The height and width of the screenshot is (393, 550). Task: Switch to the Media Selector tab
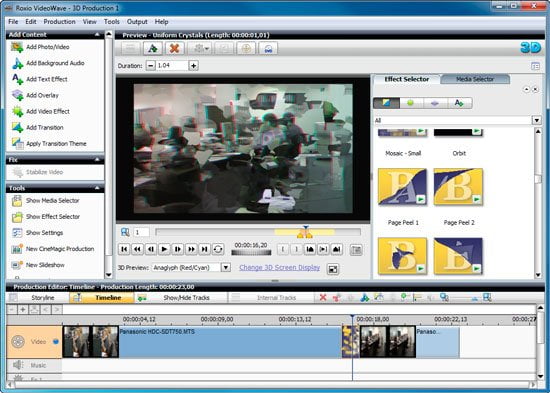coord(475,79)
